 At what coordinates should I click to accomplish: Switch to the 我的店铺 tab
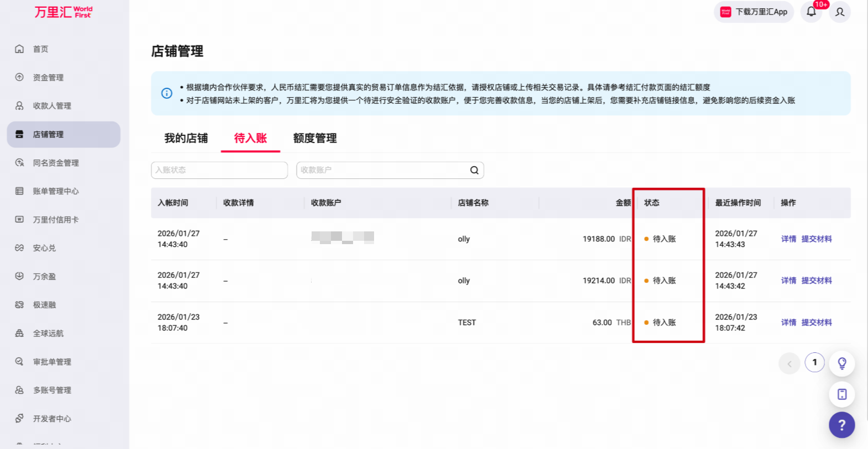click(186, 138)
